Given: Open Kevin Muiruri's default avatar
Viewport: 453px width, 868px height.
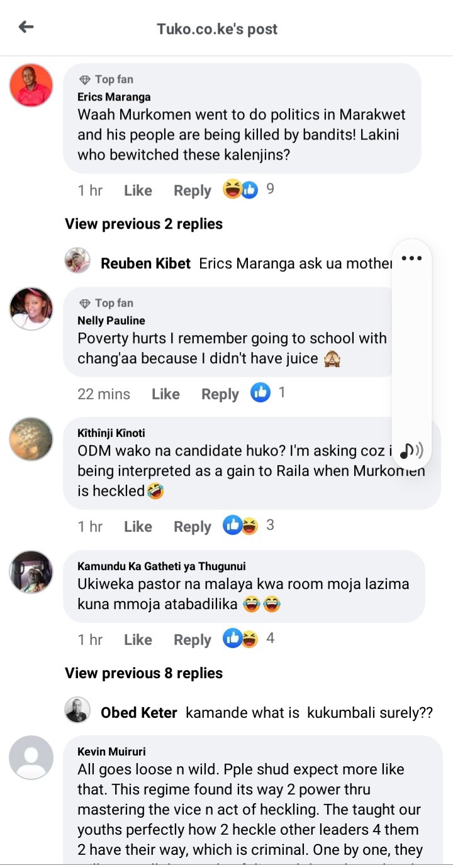Looking at the screenshot, I should (31, 757).
